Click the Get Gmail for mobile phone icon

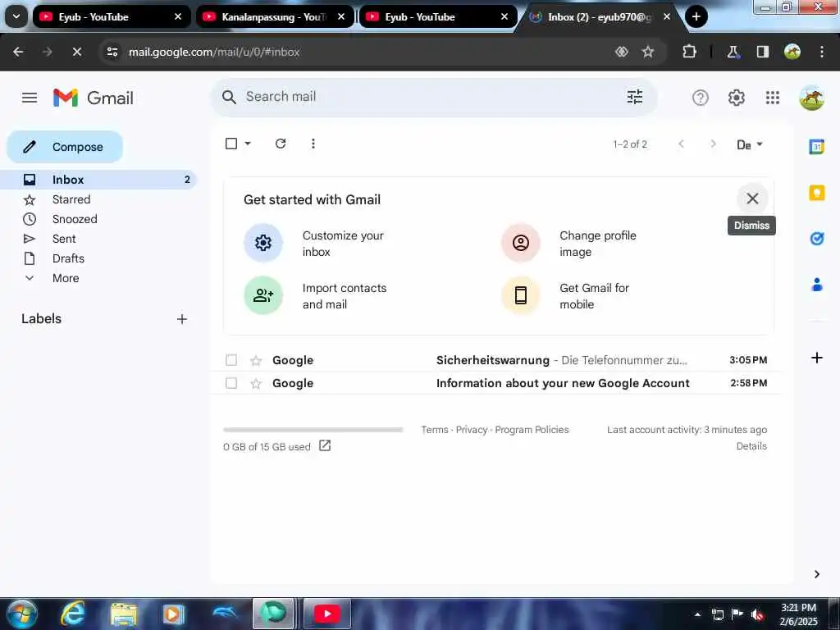[521, 295]
